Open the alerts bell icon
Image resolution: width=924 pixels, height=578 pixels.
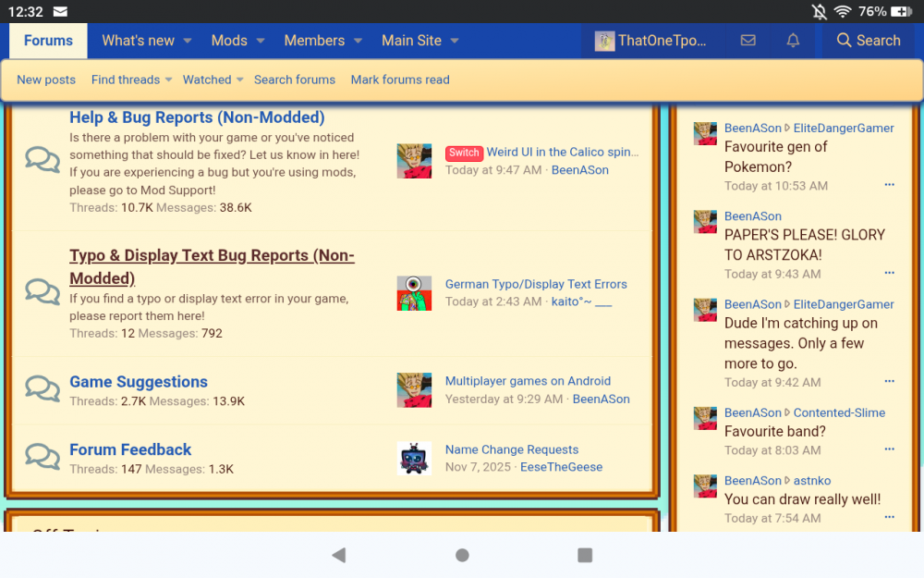pos(793,41)
